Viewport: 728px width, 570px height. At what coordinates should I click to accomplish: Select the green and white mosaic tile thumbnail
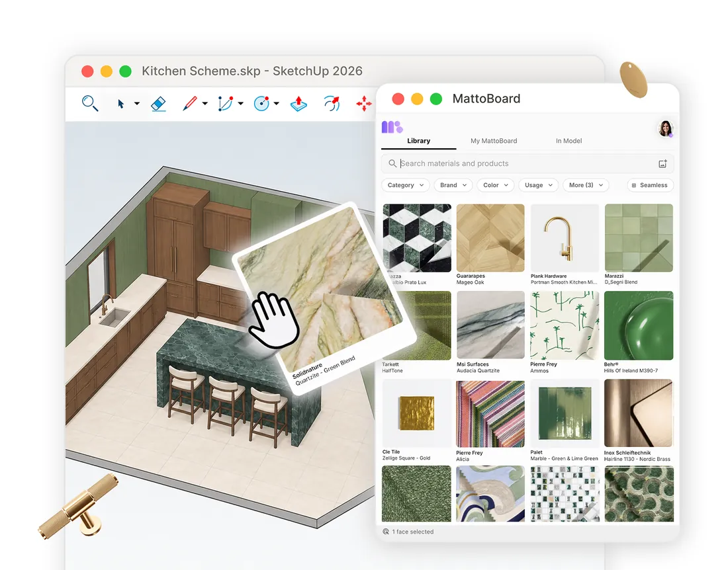[x=565, y=494]
